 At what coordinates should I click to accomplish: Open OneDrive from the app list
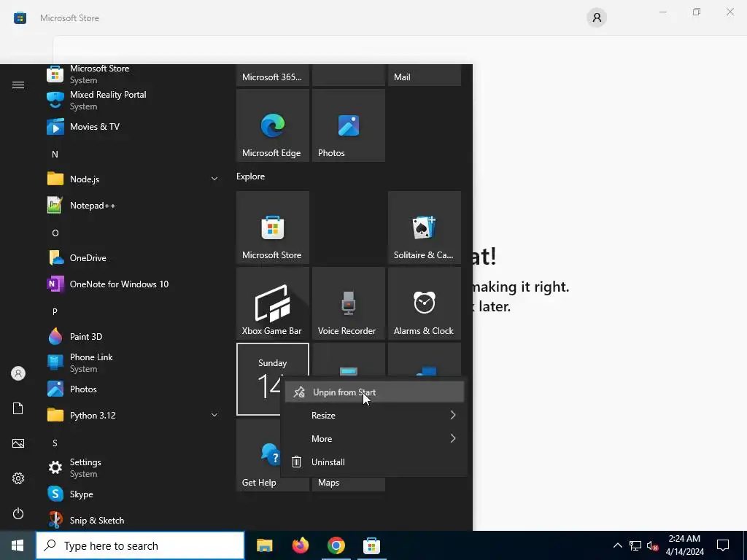tap(133, 257)
